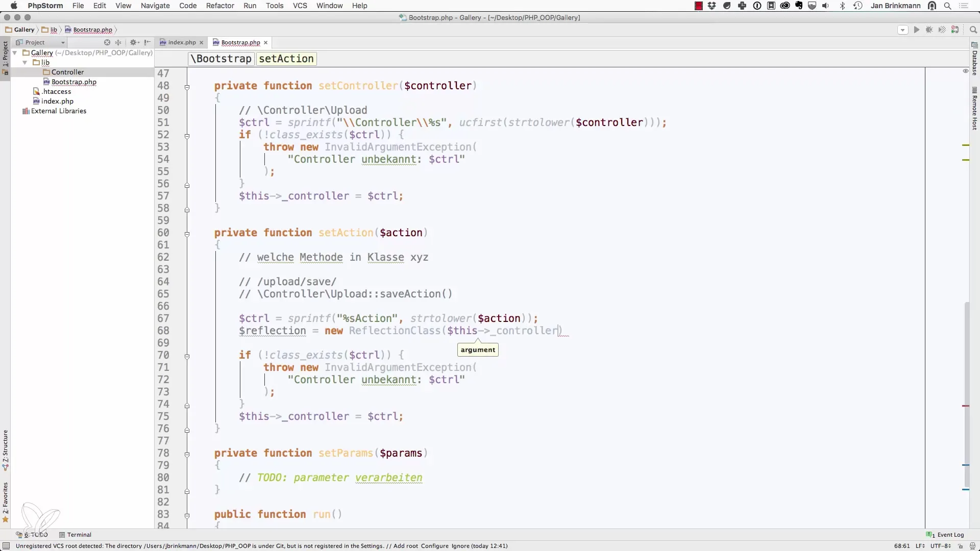Open the VCS menu
The height and width of the screenshot is (551, 980).
click(300, 6)
